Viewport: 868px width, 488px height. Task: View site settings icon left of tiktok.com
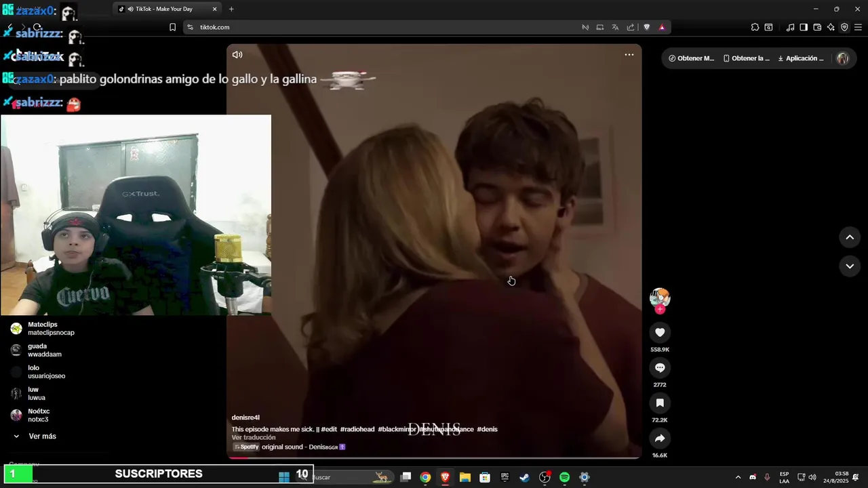point(190,27)
